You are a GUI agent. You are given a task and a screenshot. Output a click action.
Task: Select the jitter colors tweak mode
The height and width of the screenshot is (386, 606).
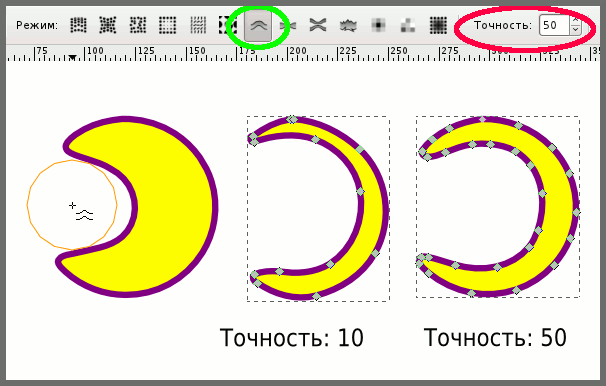(408, 26)
